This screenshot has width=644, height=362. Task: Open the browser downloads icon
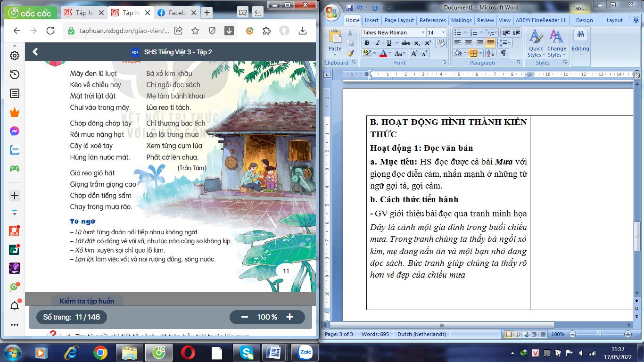pyautogui.click(x=303, y=31)
